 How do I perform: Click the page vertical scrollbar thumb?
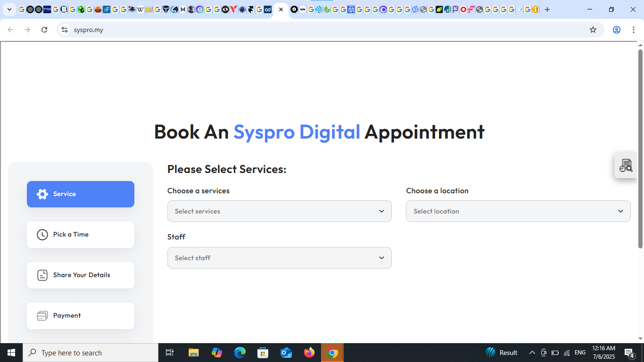[x=641, y=148]
